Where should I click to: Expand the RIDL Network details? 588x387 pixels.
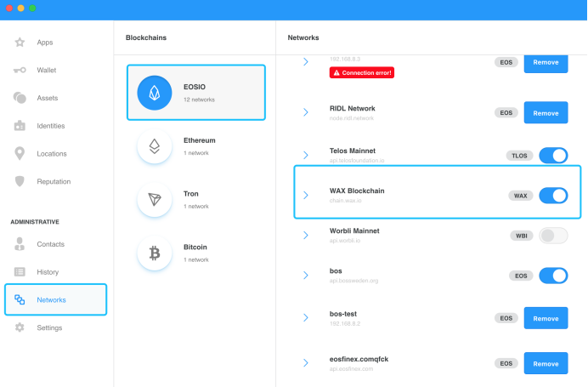pyautogui.click(x=306, y=112)
